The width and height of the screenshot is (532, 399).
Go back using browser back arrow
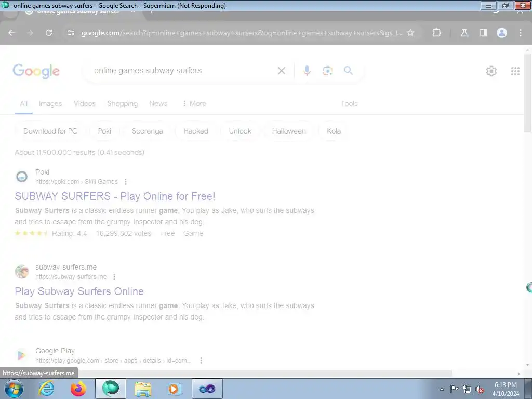[11, 33]
